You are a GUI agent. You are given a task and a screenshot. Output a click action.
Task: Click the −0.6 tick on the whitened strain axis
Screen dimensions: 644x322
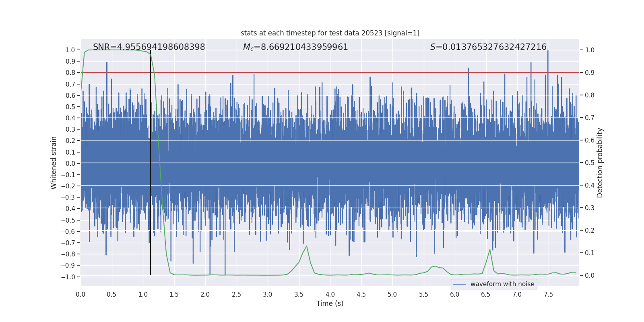pos(68,231)
